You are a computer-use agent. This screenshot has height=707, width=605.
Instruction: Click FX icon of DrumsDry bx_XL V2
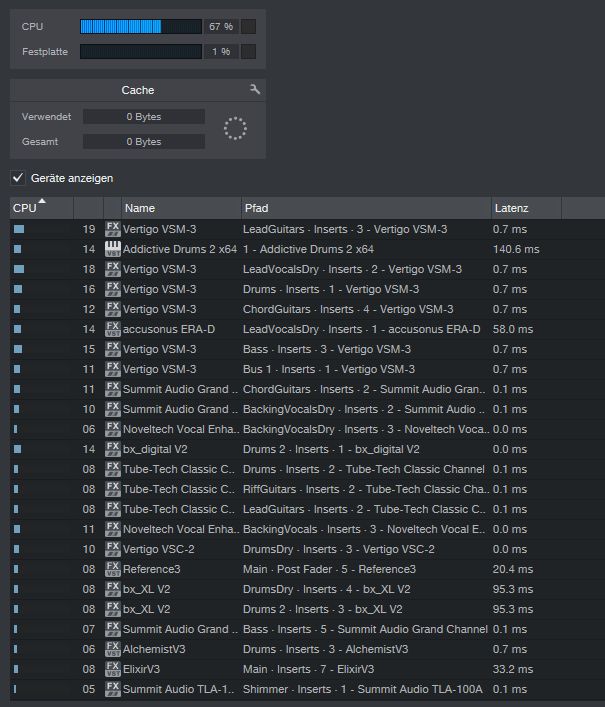coord(113,589)
